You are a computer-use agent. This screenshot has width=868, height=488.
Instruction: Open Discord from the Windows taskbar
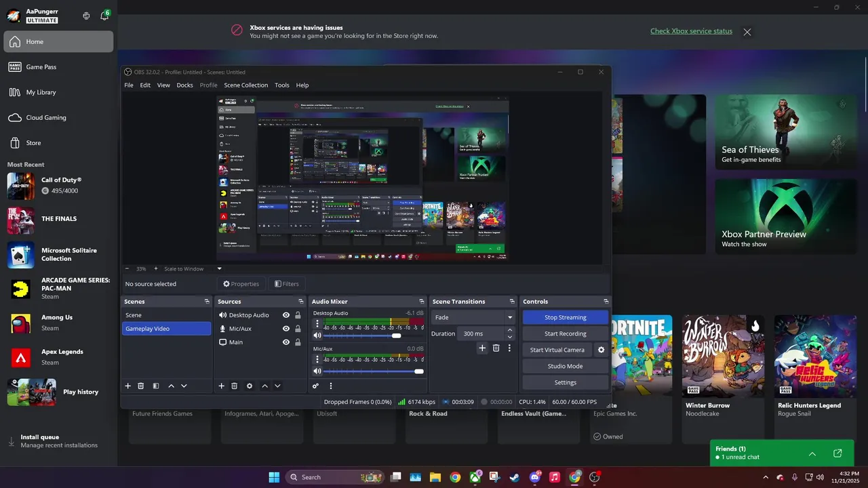(534, 477)
